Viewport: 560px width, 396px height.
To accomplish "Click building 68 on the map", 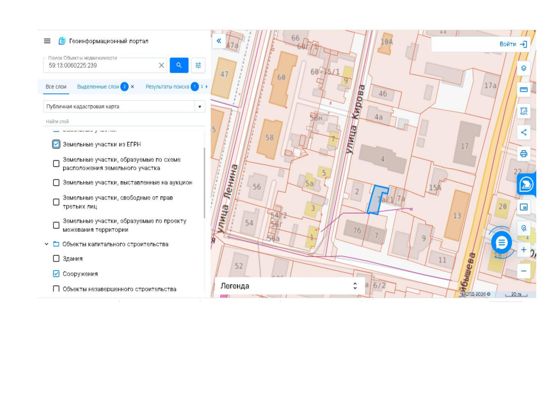I will click(282, 79).
